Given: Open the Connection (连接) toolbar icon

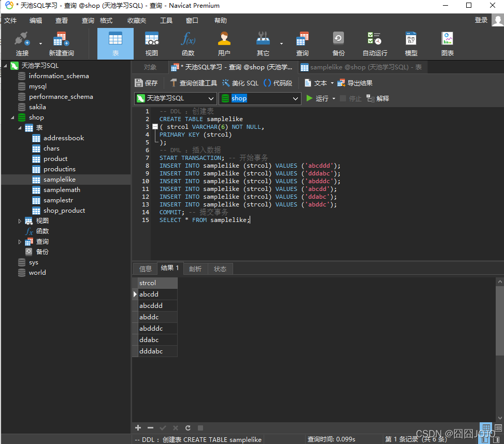Looking at the screenshot, I should [x=22, y=43].
